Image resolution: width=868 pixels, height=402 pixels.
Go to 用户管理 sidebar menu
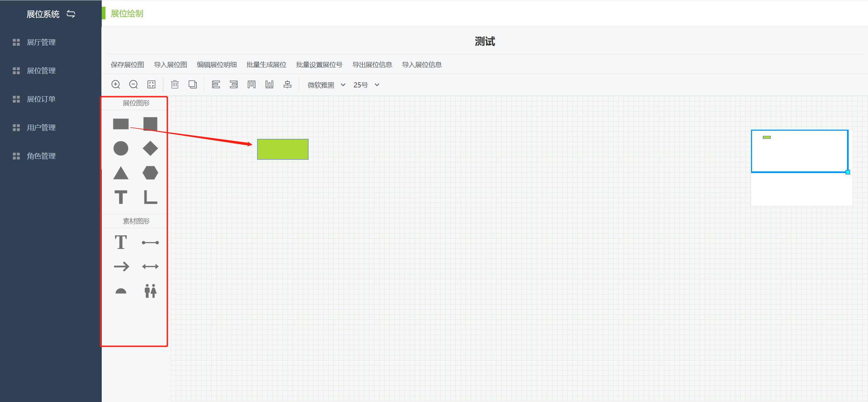tap(41, 128)
